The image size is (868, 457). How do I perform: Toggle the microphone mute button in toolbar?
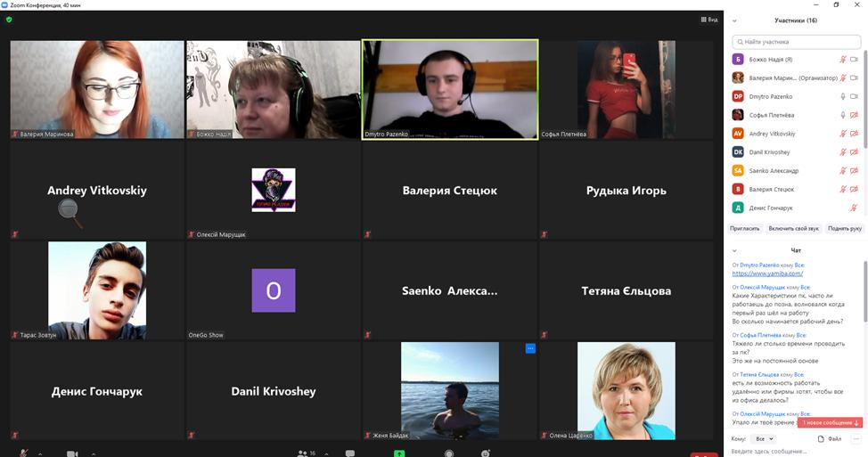24,453
